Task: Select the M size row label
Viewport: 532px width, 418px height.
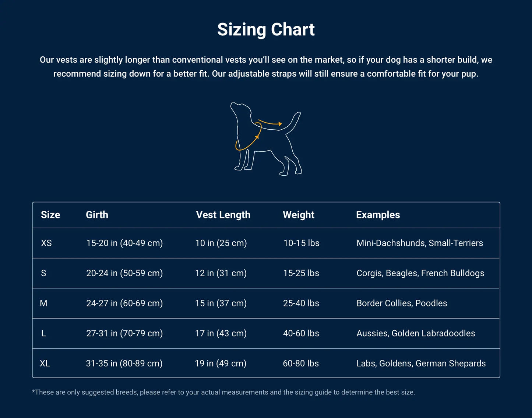Action: [x=43, y=303]
